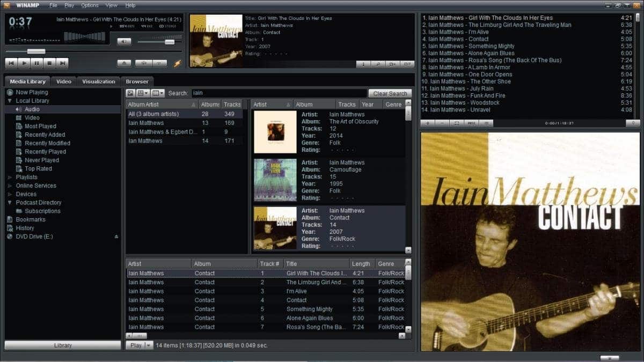Screen dimensions: 644x362
Task: Add files with the playlist plus button
Action: tap(428, 123)
